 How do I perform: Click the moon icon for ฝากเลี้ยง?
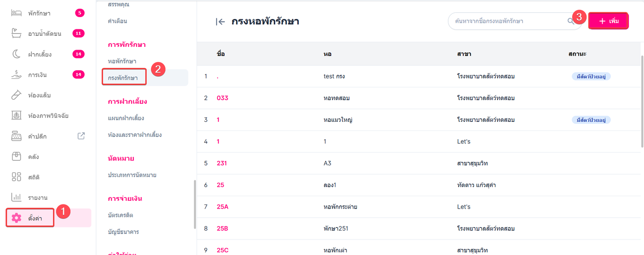click(17, 54)
